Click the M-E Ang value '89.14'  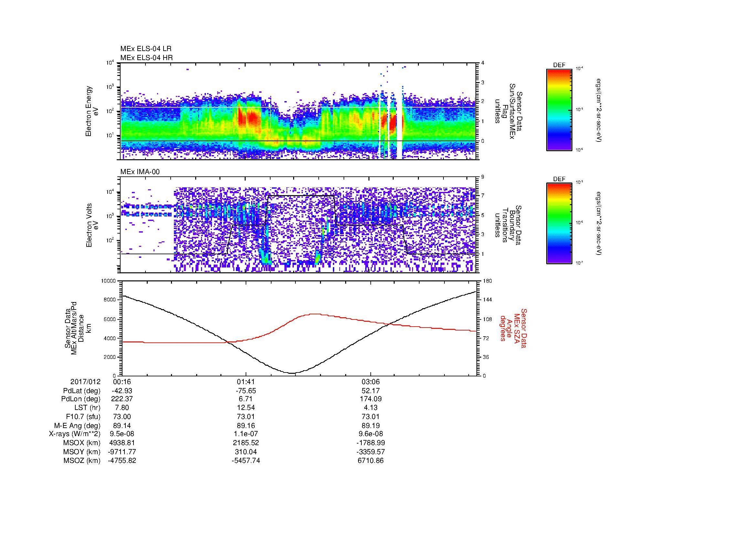[x=122, y=425]
